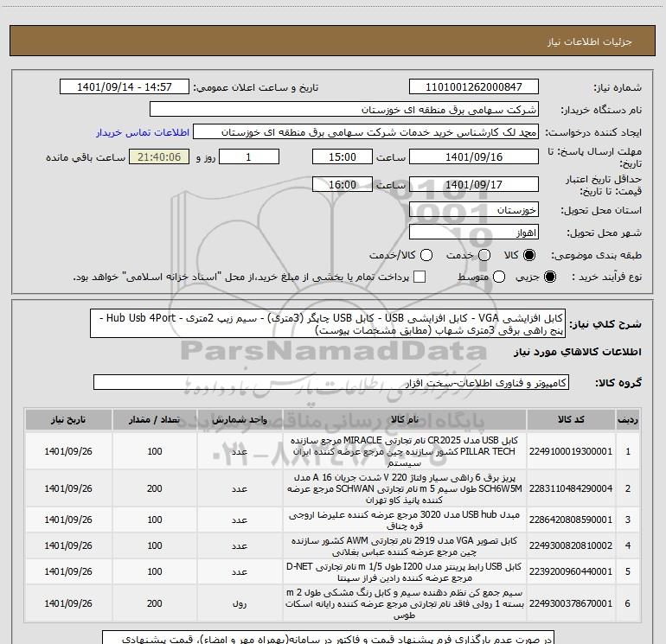Click the remaining time countdown 21:40:06

(x=158, y=157)
